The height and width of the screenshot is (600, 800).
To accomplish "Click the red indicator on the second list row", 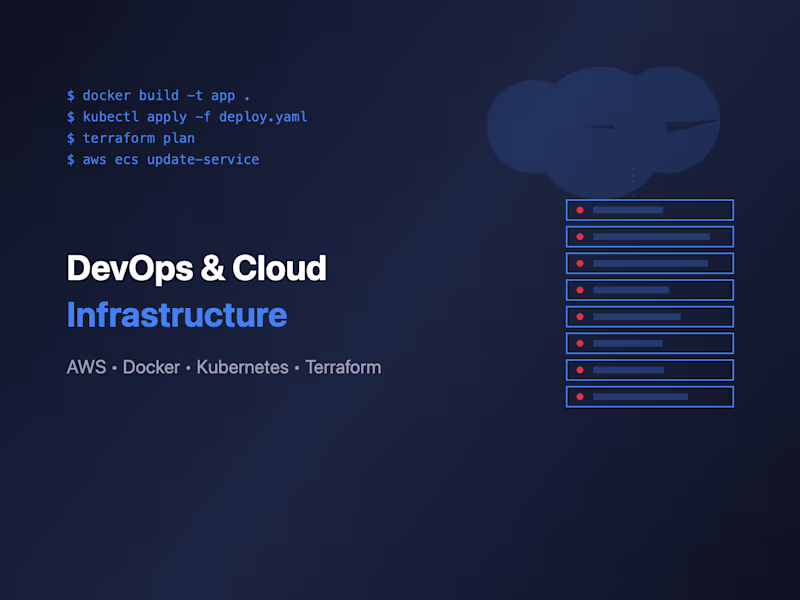I will (581, 237).
